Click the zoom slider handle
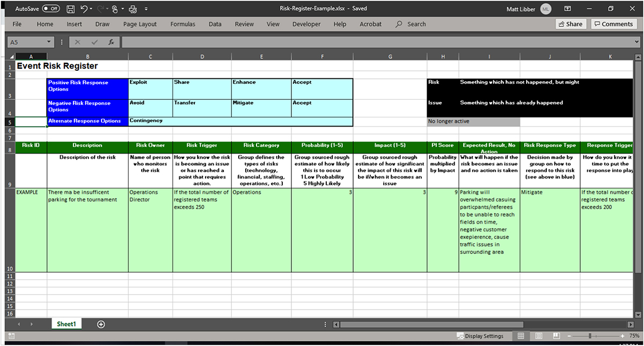The width and height of the screenshot is (644, 346). click(590, 336)
